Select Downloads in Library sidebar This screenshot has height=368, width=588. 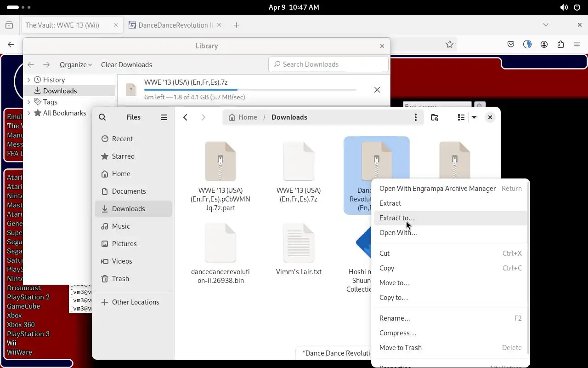click(x=60, y=91)
